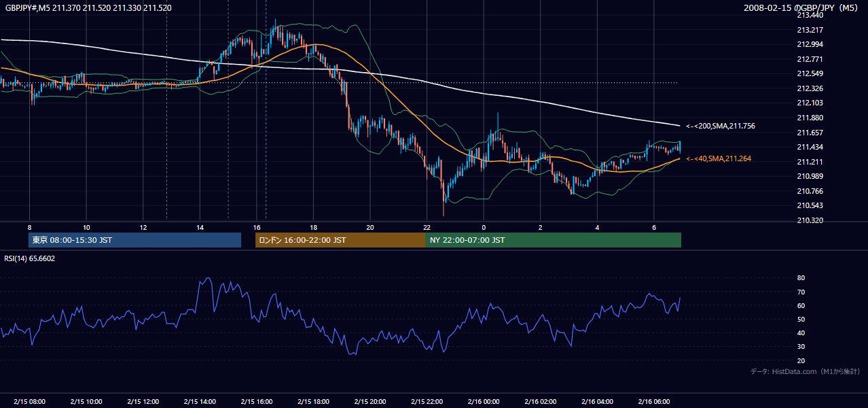The width and height of the screenshot is (868, 408).
Task: Click the 2/15 08:00 date label
Action: (x=29, y=401)
